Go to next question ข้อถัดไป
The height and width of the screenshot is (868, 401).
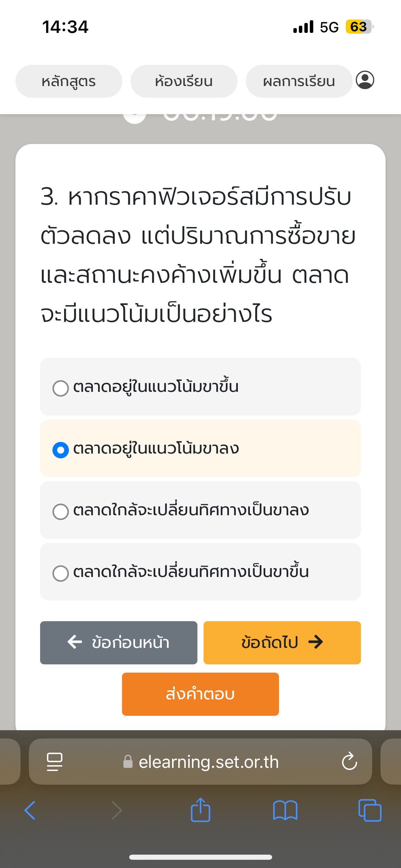coord(282,642)
